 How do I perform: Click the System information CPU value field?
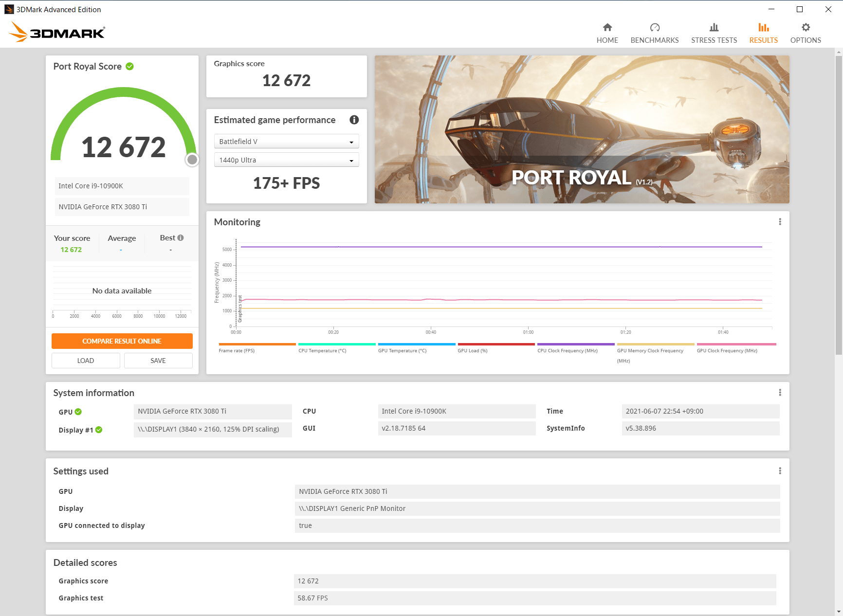click(x=457, y=411)
